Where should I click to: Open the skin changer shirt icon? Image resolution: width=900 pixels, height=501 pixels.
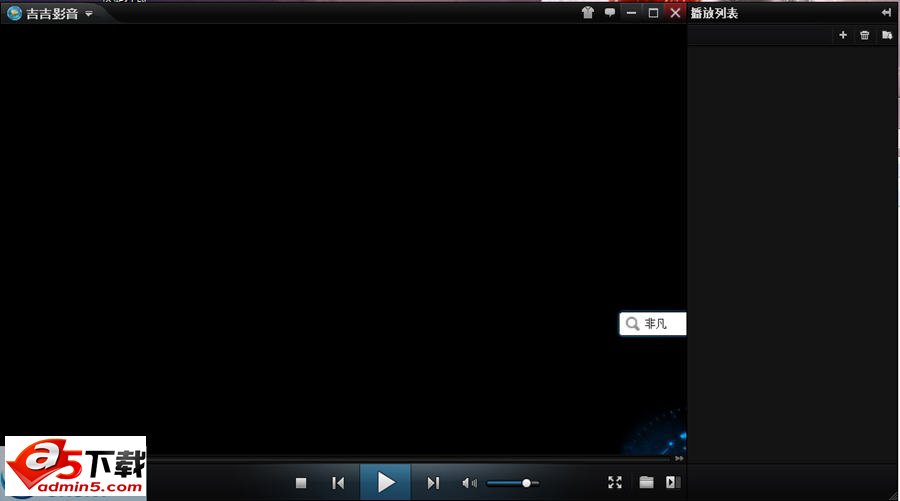588,13
